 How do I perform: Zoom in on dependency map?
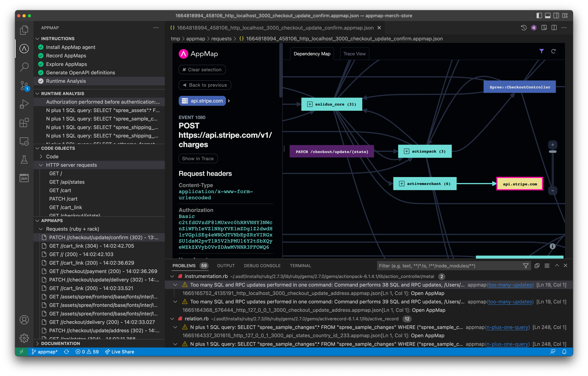pyautogui.click(x=552, y=145)
